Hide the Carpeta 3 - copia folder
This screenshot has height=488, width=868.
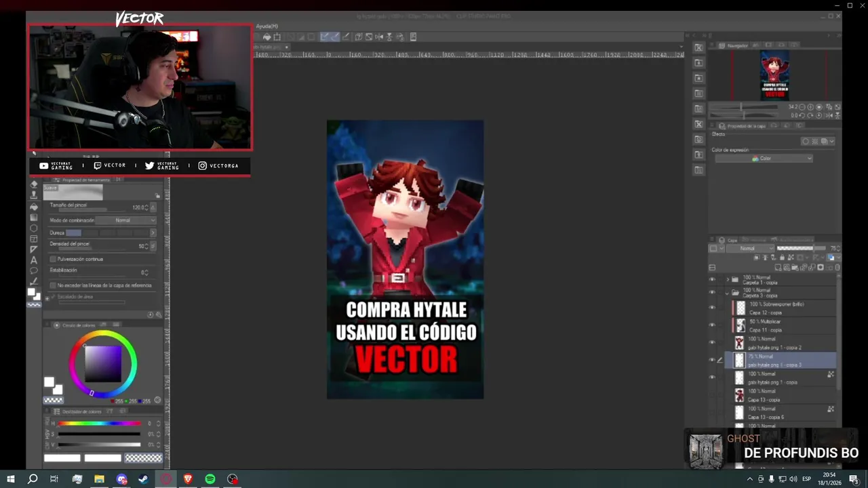coord(712,292)
